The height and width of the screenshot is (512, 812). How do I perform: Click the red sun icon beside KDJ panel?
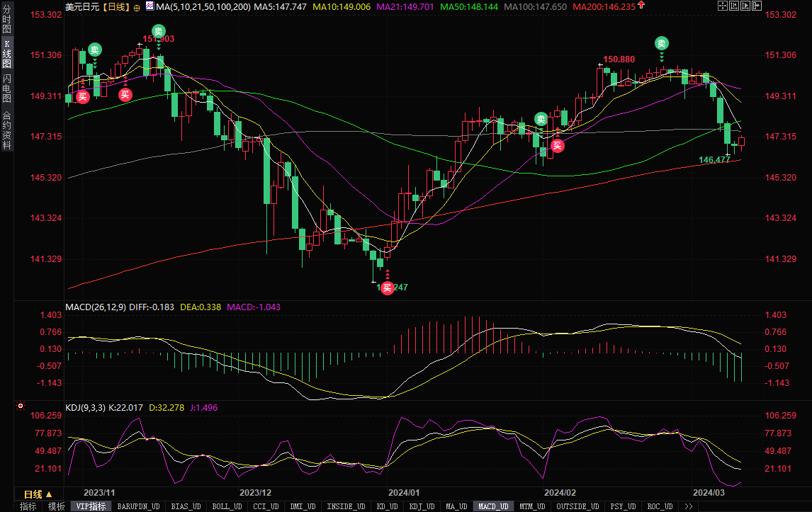(x=21, y=406)
